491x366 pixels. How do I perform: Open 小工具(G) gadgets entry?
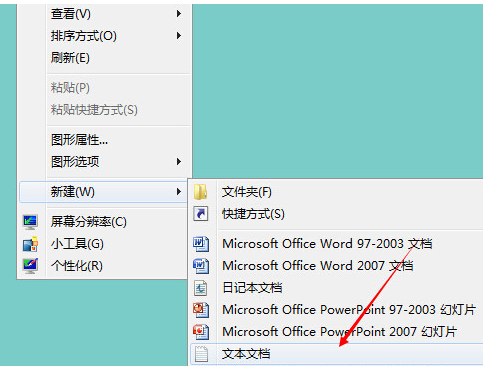pyautogui.click(x=102, y=244)
